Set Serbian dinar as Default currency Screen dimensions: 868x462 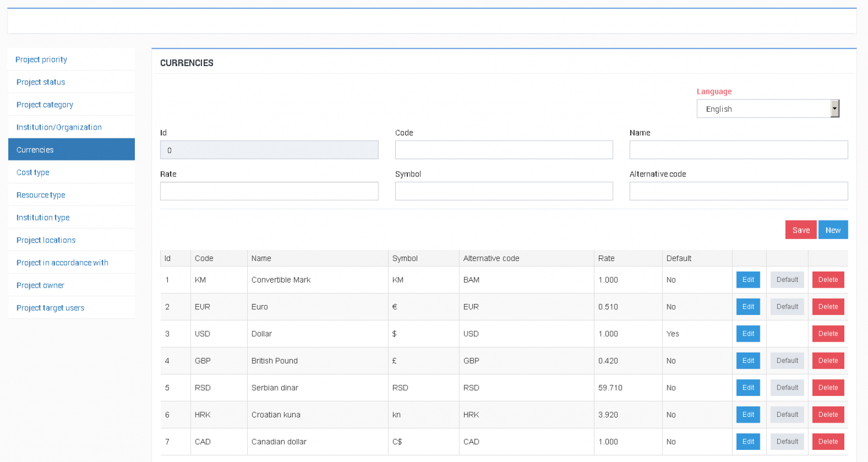[786, 387]
